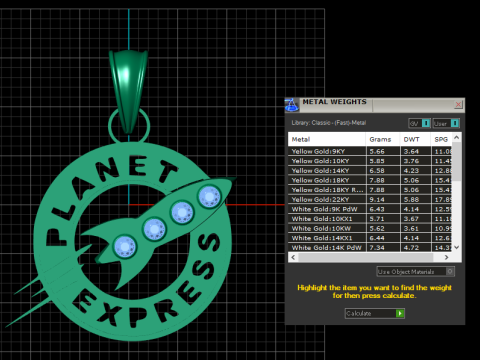The width and height of the screenshot is (480, 360).
Task: Sort by the SPG column header
Action: click(x=441, y=139)
